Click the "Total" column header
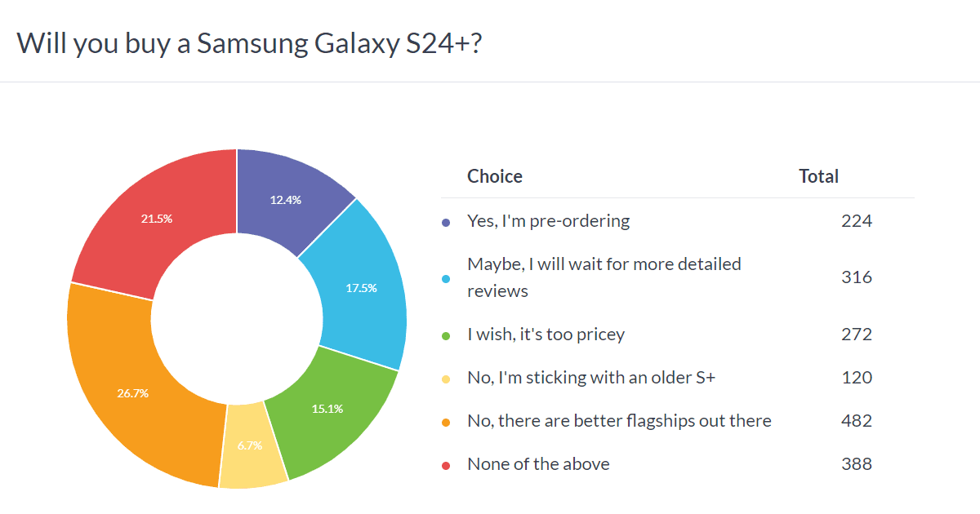Screen dimensions: 980x514 click(x=818, y=176)
